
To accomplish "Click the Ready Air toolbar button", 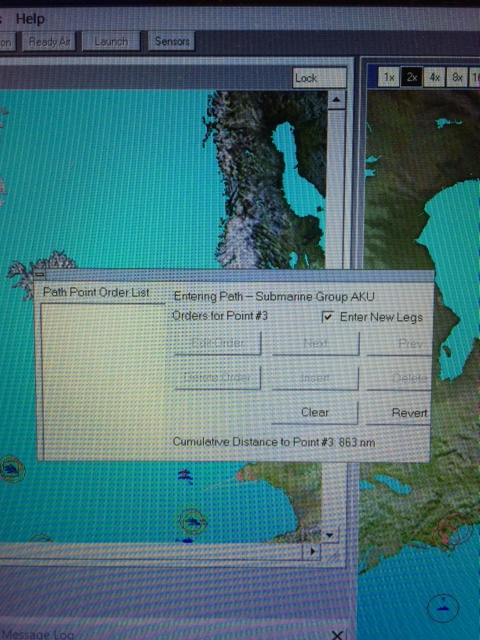I will [x=49, y=42].
